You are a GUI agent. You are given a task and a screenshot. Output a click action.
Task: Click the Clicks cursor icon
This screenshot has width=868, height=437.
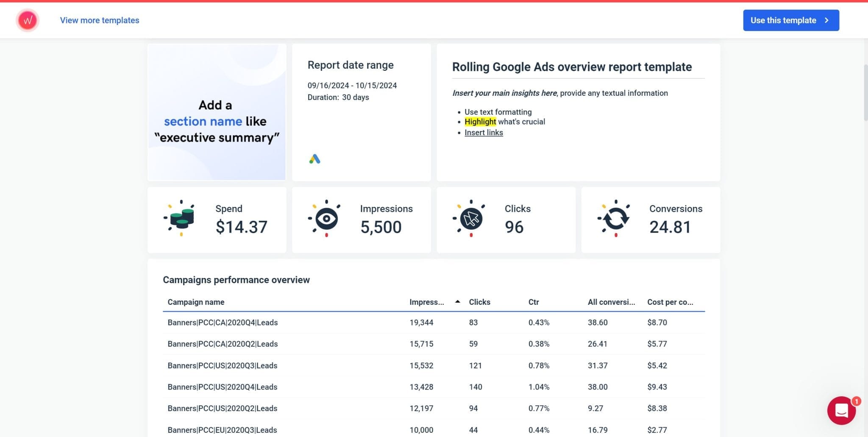click(x=470, y=218)
